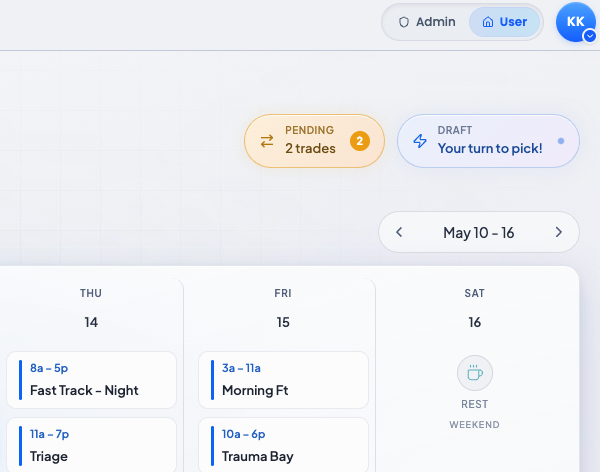
Task: Click the trade swap arrows icon
Action: tap(267, 141)
